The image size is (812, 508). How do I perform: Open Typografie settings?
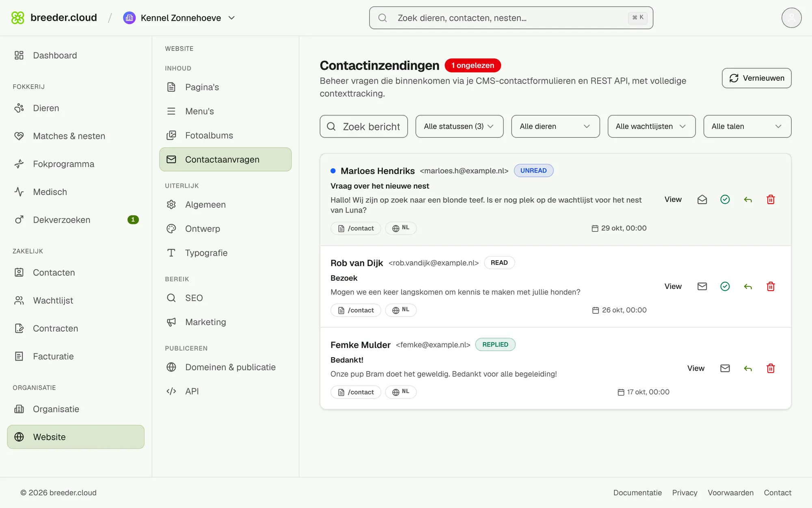pos(225,253)
